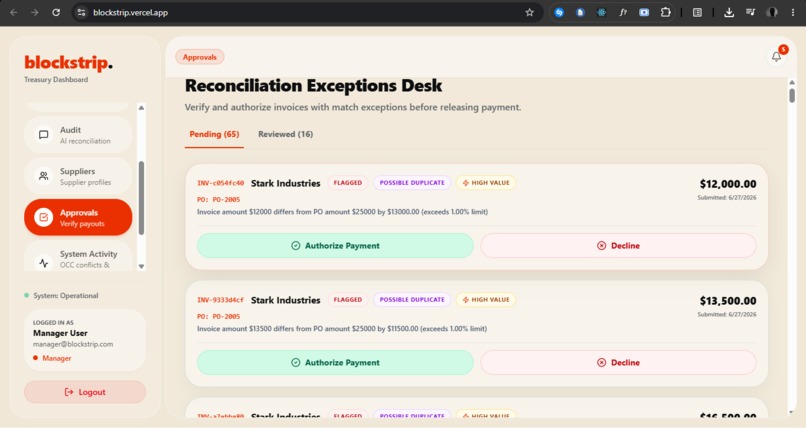Open site information icon in address bar
This screenshot has height=428, width=806.
click(x=81, y=12)
